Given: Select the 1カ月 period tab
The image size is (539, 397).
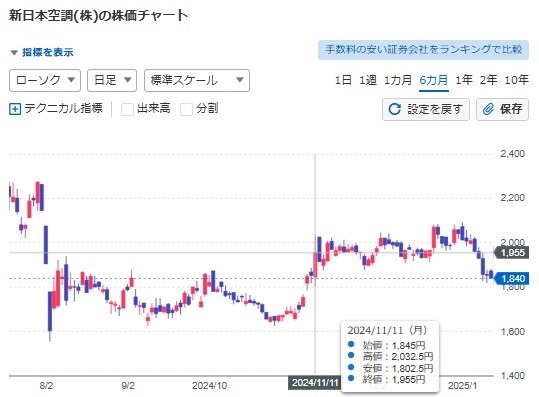Looking at the screenshot, I should [398, 80].
